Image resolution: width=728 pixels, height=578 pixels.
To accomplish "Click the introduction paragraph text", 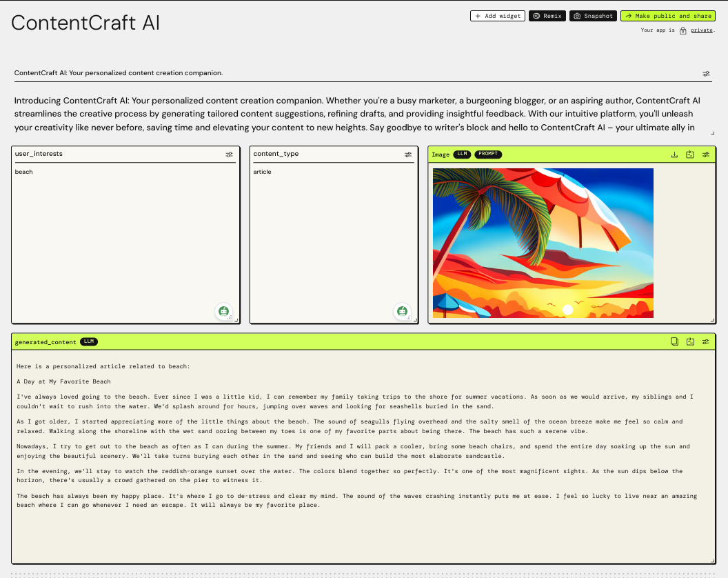I will (x=357, y=114).
